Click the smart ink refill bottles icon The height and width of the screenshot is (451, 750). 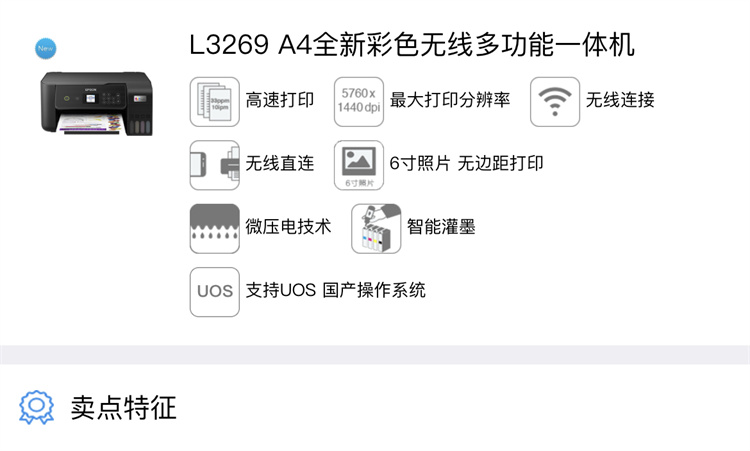point(376,229)
